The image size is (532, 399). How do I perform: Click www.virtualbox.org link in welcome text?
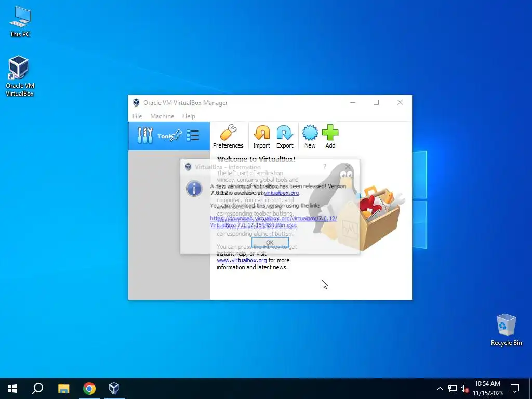tap(242, 260)
